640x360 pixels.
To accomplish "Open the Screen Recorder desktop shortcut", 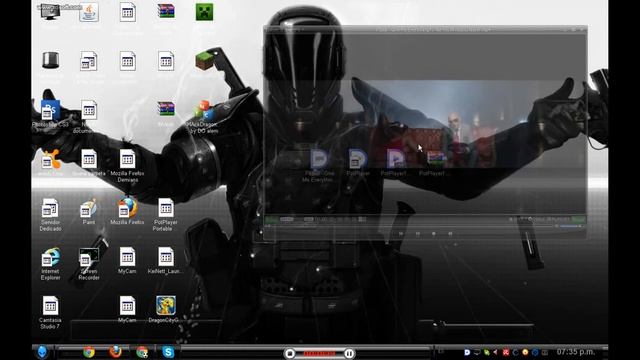I will tap(89, 257).
